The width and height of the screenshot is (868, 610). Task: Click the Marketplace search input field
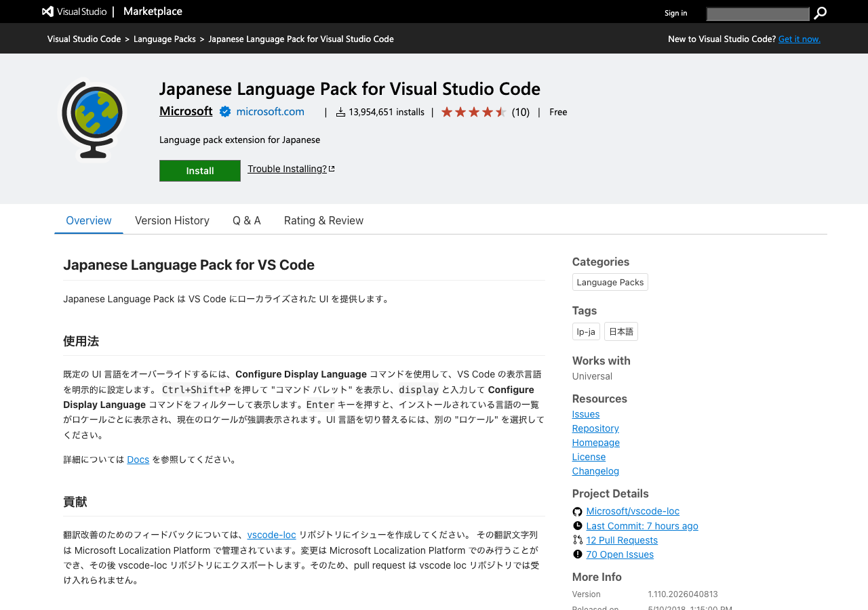pyautogui.click(x=757, y=14)
